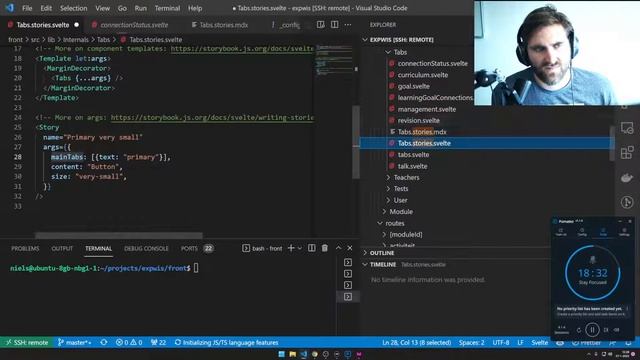Create a new terminal with plus icon
Viewport: 640px width, 360px height.
click(291, 248)
